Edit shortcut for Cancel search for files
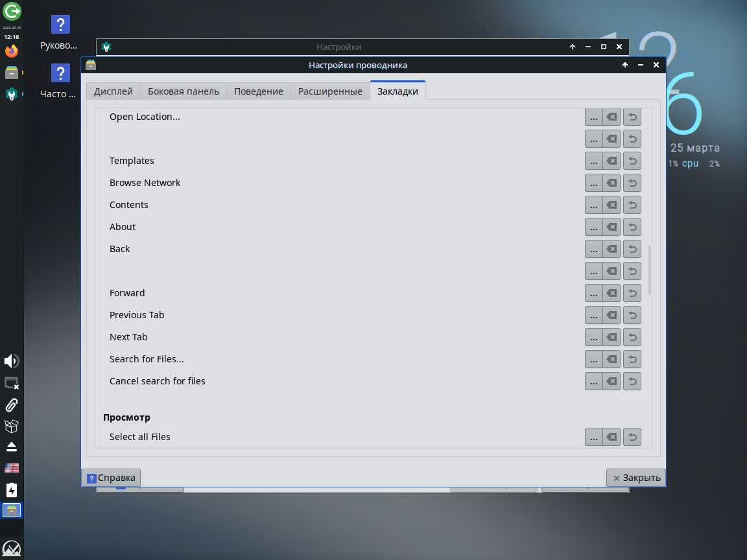Viewport: 747px width, 560px height. 593,381
